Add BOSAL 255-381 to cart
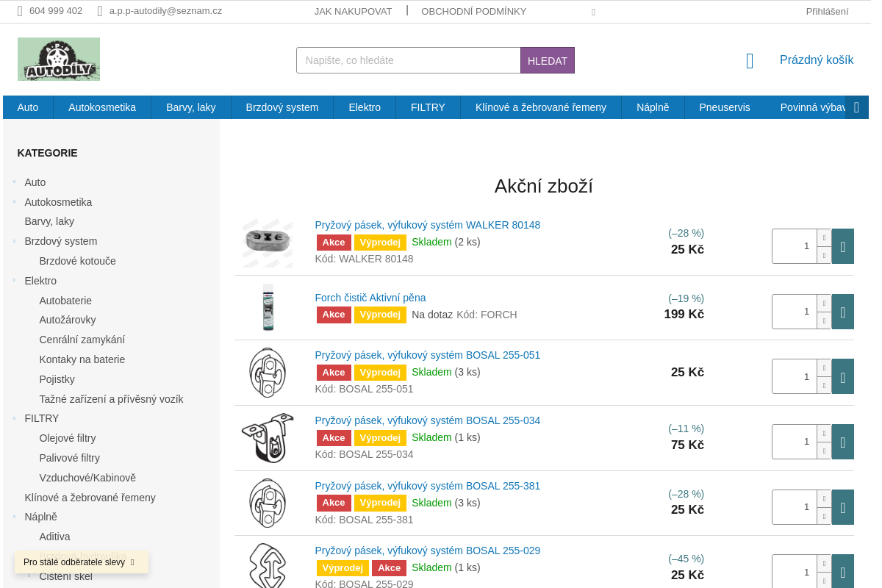This screenshot has height=588, width=882. pos(842,507)
